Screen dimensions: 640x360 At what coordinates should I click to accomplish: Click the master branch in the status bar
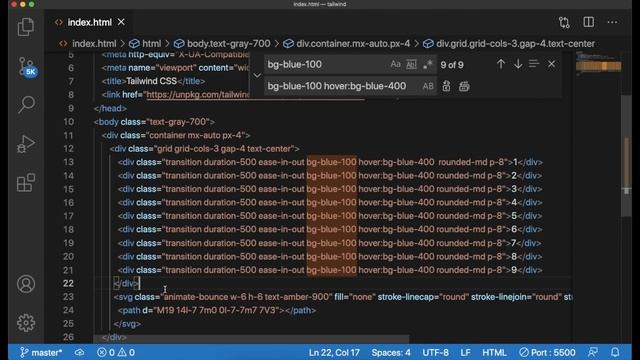(x=41, y=352)
